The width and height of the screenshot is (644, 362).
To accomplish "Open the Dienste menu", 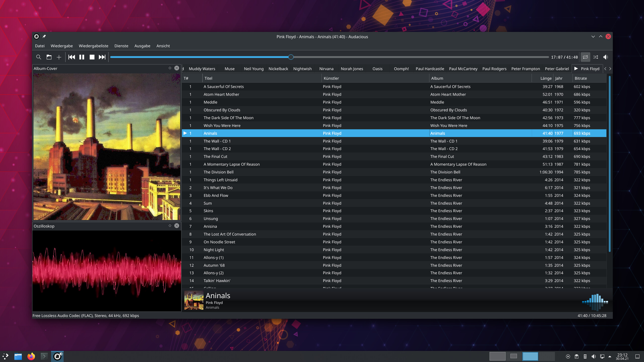I will (121, 46).
